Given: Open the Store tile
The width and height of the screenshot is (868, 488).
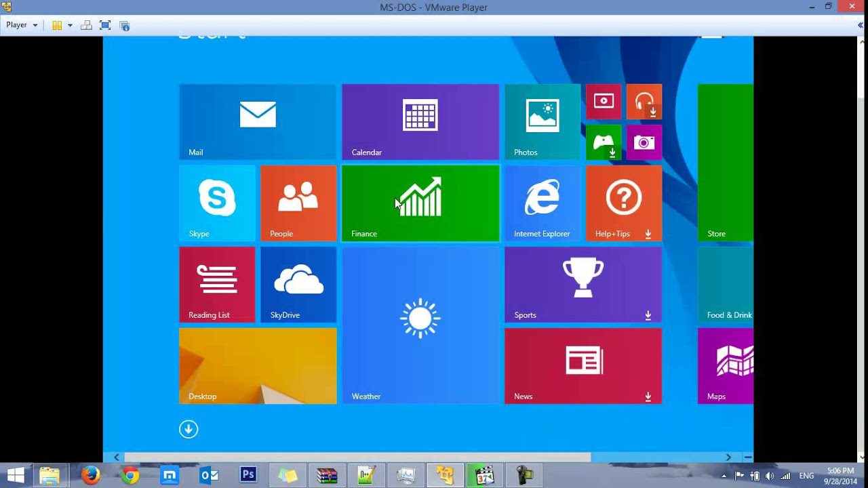Looking at the screenshot, I should [x=726, y=163].
